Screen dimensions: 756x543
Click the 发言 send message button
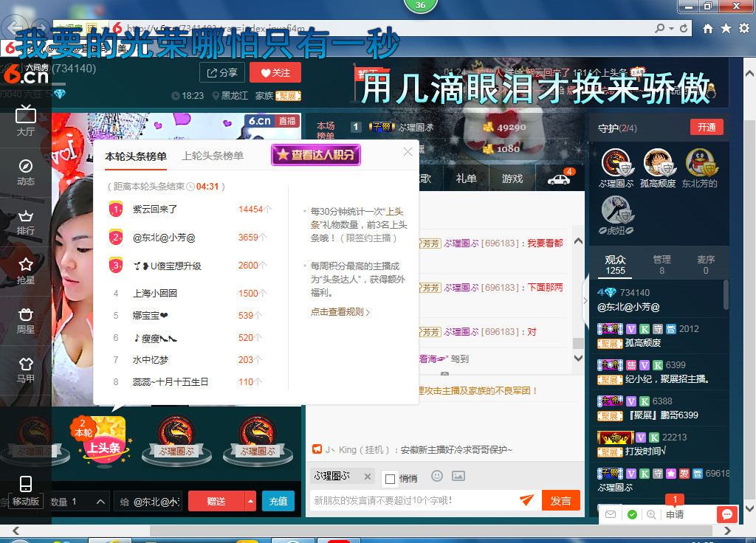(561, 501)
